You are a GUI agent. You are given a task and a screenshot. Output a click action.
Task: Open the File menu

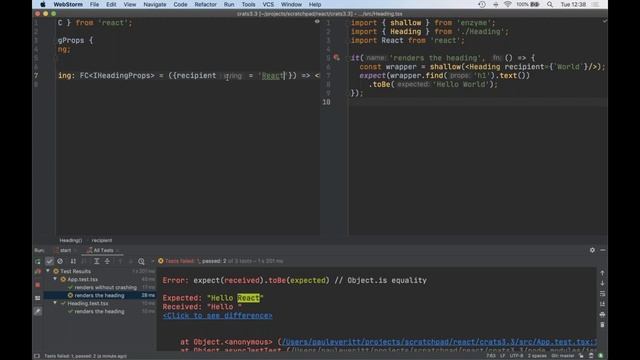point(94,4)
